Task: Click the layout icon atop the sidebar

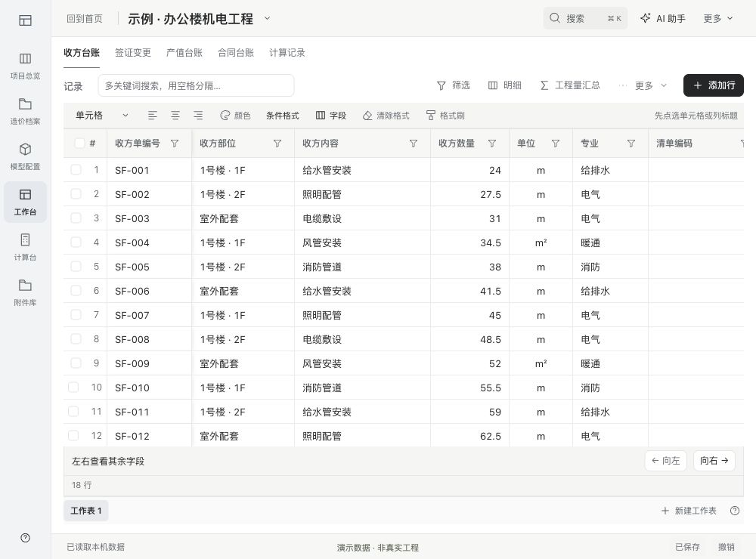Action: 25,20
